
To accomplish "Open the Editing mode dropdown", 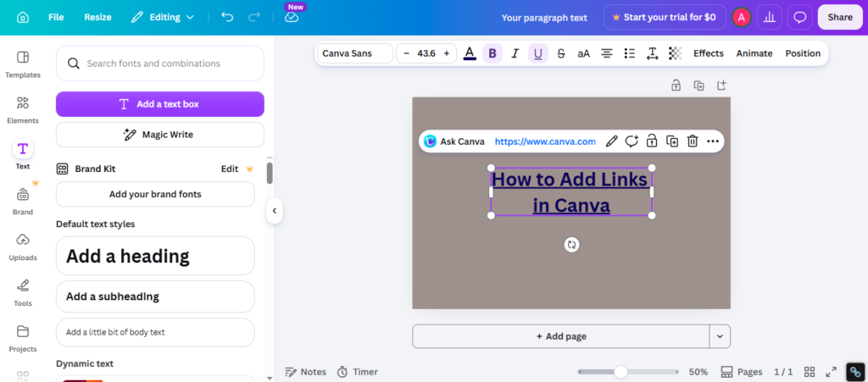I will (x=163, y=17).
